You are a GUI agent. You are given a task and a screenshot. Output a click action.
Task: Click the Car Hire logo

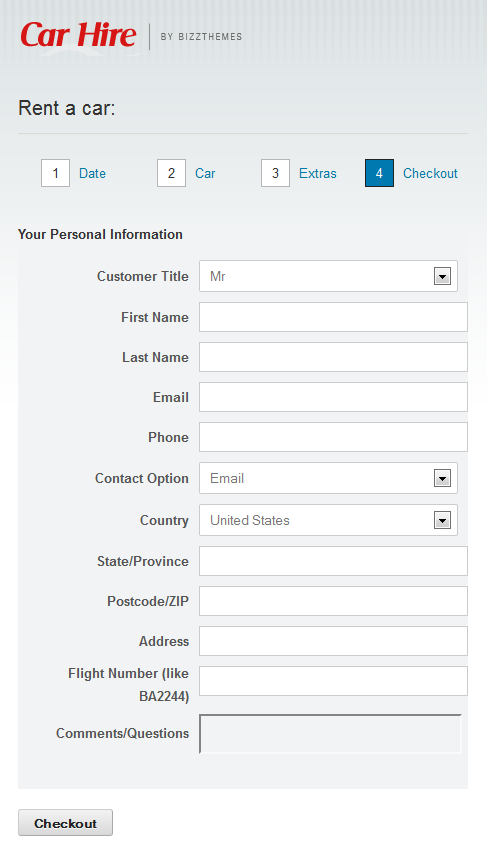coord(78,36)
